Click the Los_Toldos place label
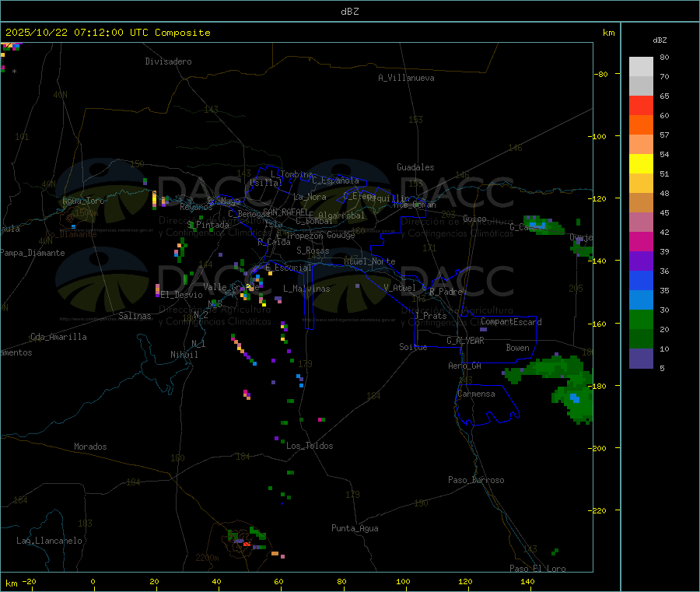Screen dimensions: 700x592 click(310, 446)
